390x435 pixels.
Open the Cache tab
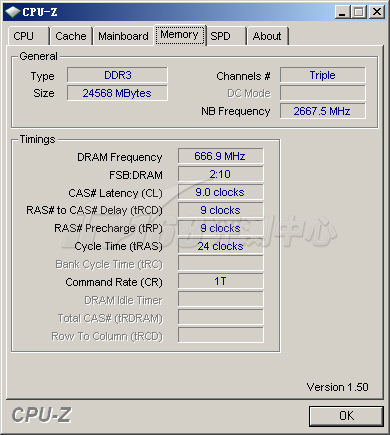[x=71, y=36]
